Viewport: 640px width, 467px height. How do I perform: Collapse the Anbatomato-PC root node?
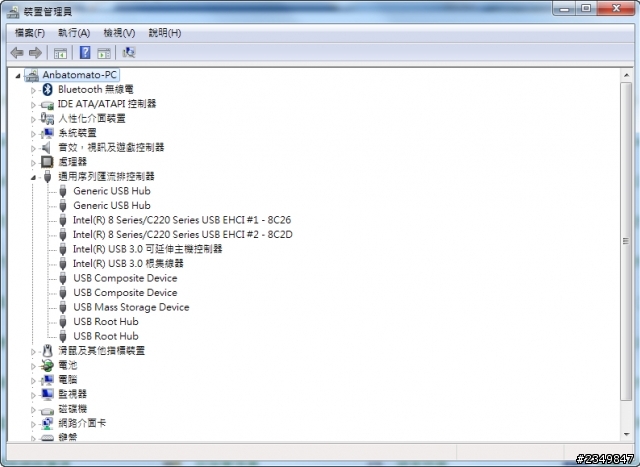tap(18, 76)
